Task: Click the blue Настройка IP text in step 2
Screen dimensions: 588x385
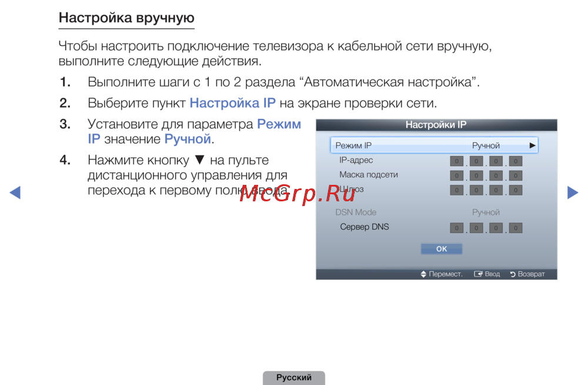Action: (x=232, y=104)
